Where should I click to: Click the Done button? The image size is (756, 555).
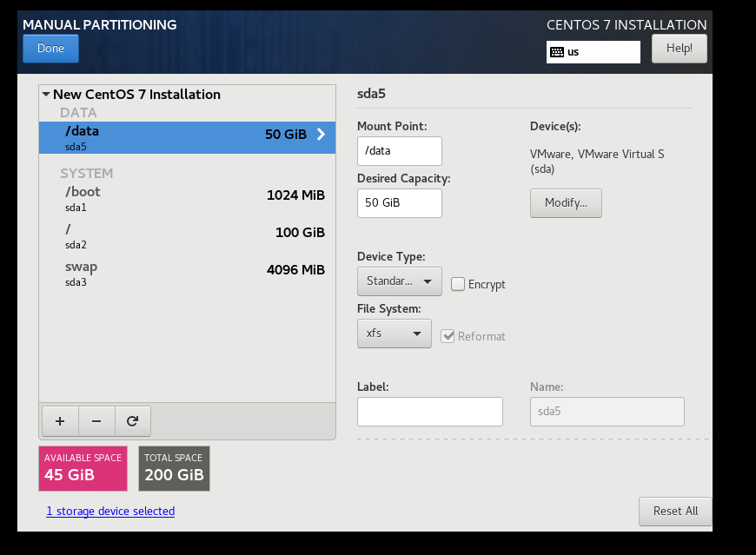point(50,48)
